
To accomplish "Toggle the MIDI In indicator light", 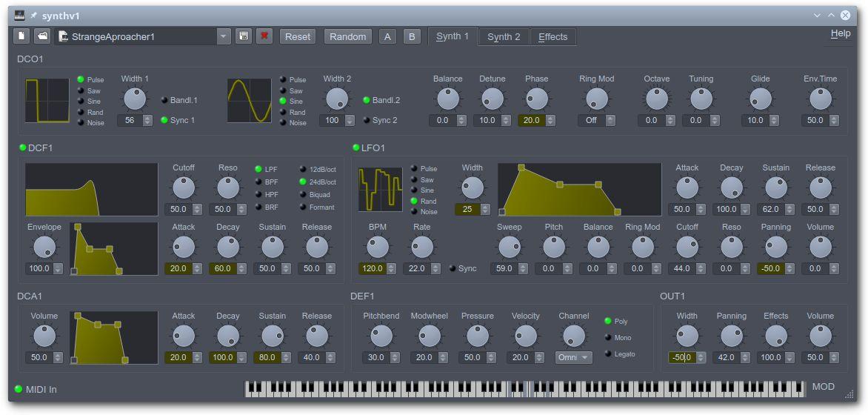I will tap(19, 389).
